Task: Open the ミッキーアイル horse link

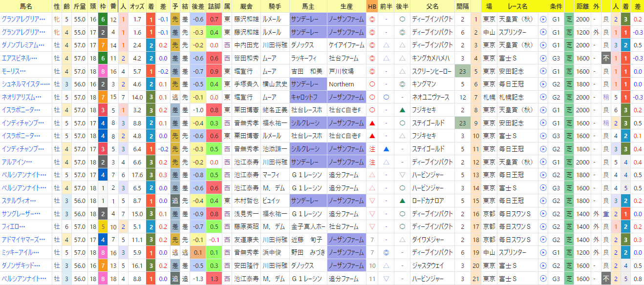Action: coord(21,252)
